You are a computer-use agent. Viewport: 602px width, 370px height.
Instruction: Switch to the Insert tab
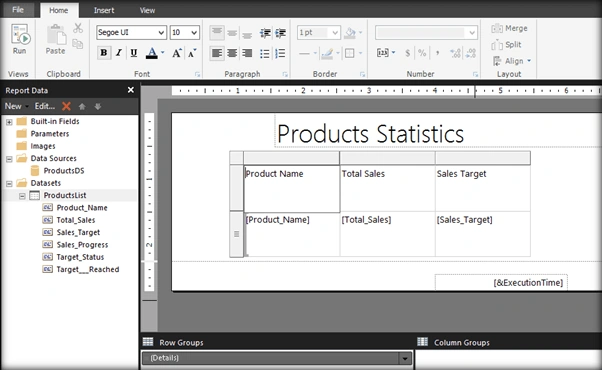[104, 10]
